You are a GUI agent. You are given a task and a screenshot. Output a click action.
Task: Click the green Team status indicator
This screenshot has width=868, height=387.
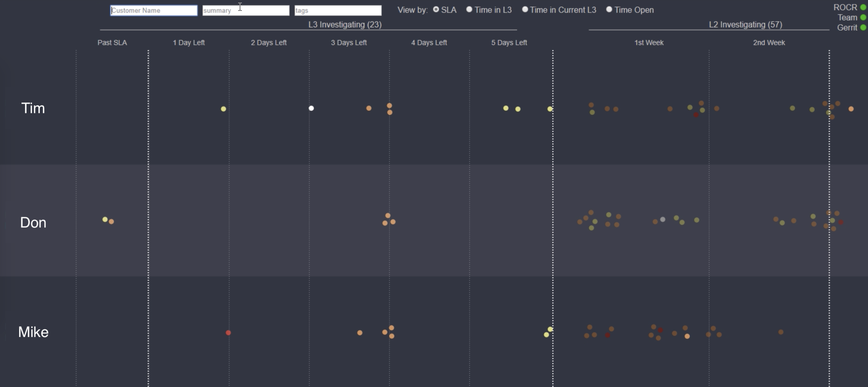click(863, 17)
